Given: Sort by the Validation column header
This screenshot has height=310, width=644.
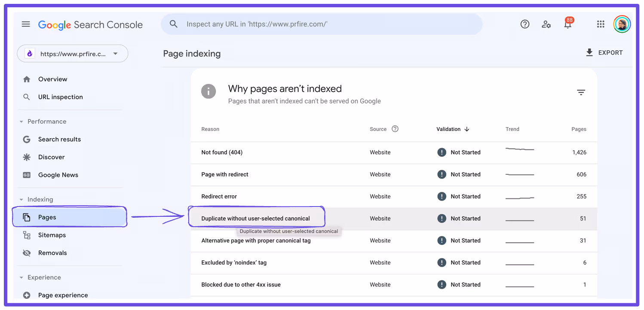Looking at the screenshot, I should click(448, 129).
